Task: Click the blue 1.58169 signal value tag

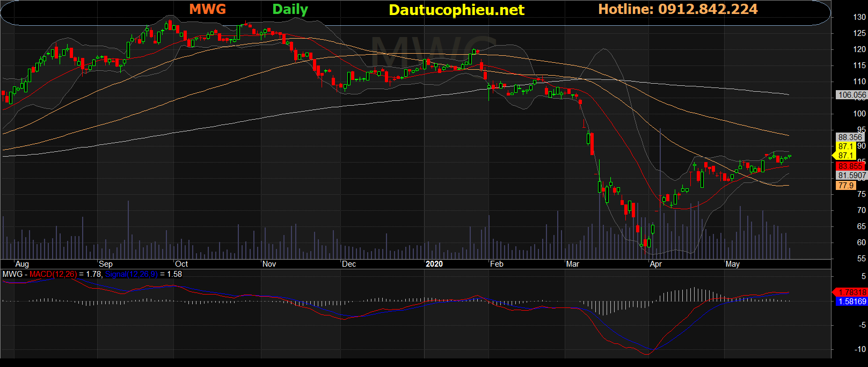Action: (852, 302)
